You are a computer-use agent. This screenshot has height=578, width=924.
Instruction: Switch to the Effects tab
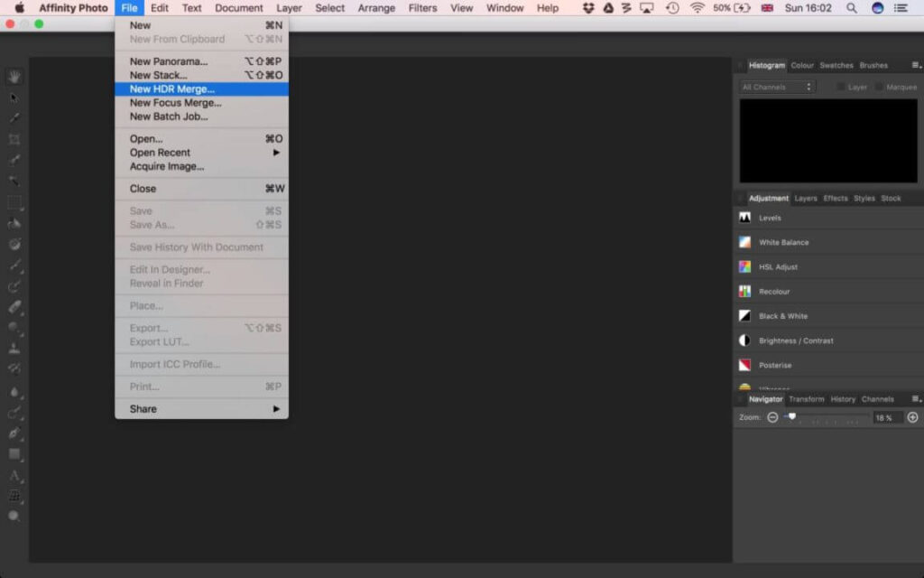coord(835,198)
